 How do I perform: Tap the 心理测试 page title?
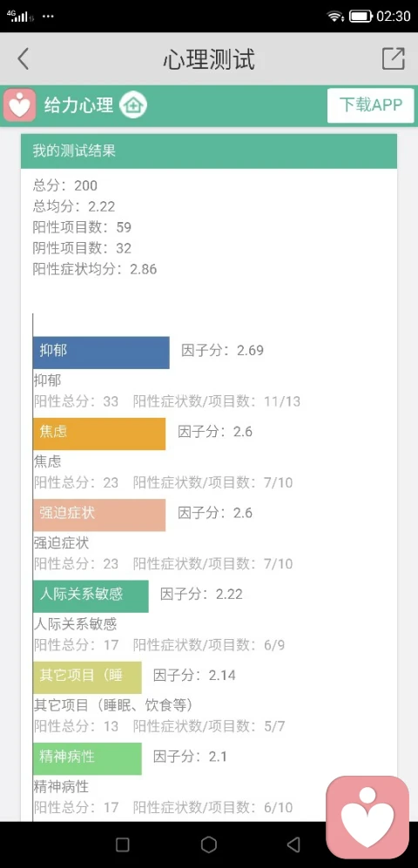[x=209, y=59]
